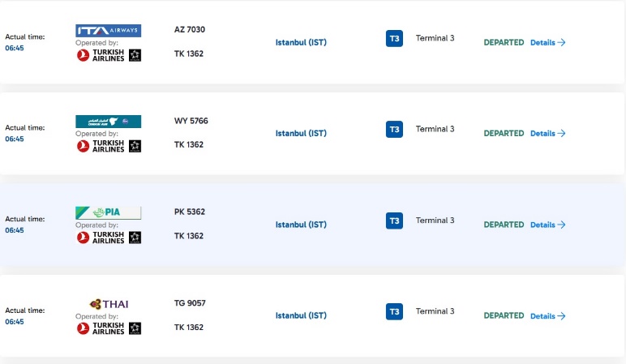The height and width of the screenshot is (364, 626).
Task: Click the Oman Air logo
Action: click(x=108, y=122)
